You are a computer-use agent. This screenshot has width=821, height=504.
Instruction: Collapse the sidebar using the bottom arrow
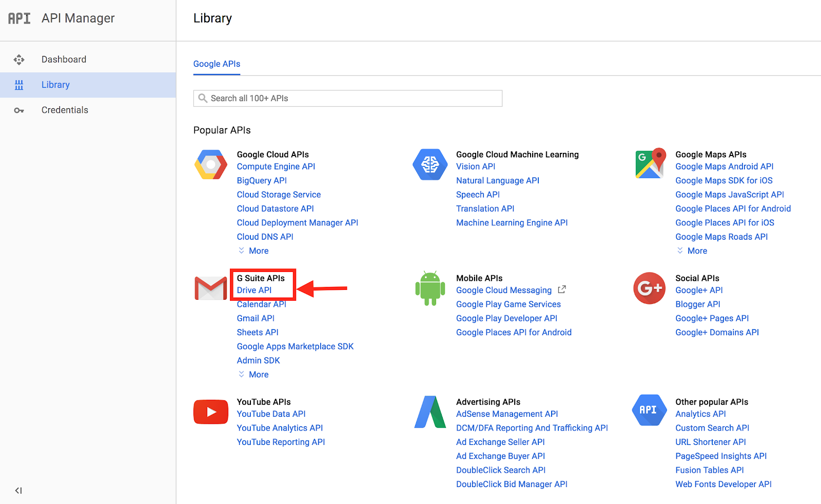click(x=18, y=491)
